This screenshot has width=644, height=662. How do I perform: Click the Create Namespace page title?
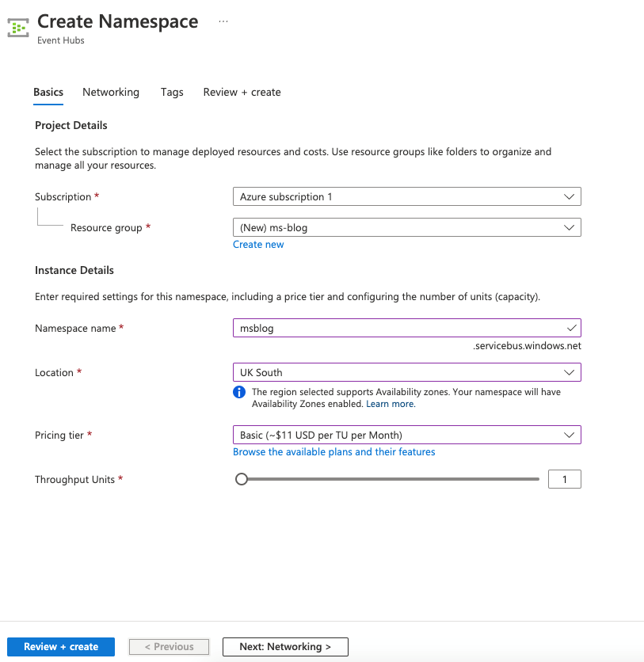pos(118,21)
